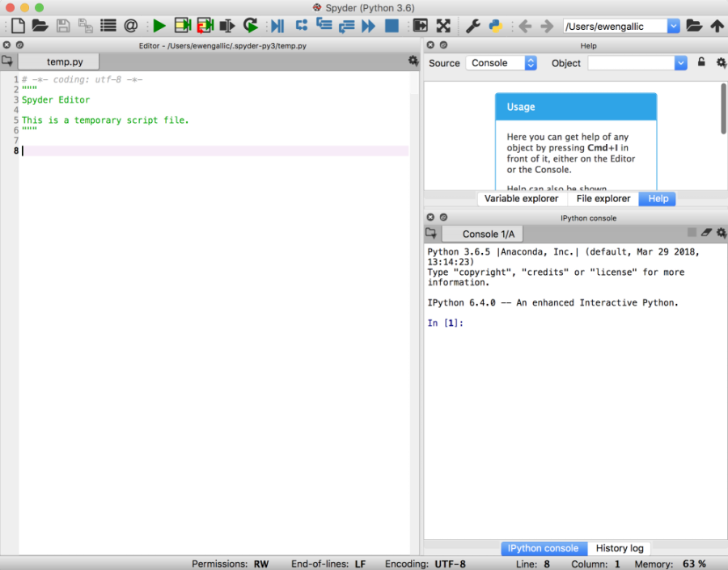This screenshot has width=728, height=570.
Task: Stop debugging with blue square icon
Action: [392, 26]
